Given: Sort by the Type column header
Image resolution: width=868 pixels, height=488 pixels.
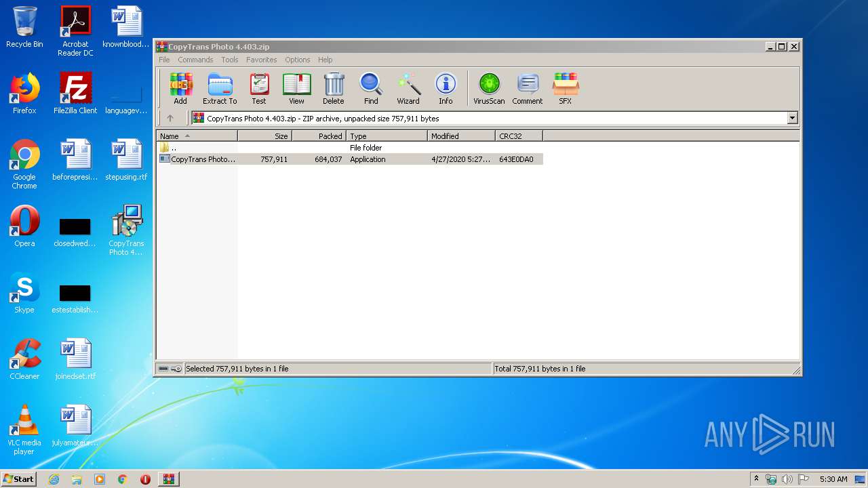Looking at the screenshot, I should (x=387, y=136).
